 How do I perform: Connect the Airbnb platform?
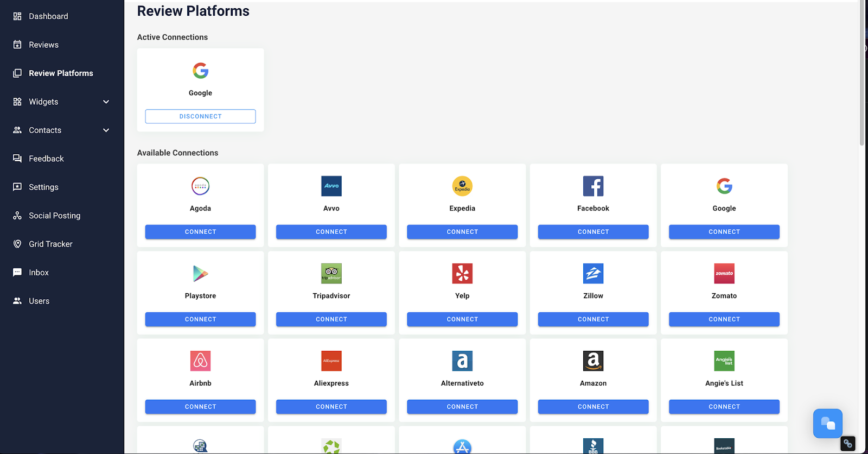pos(200,407)
